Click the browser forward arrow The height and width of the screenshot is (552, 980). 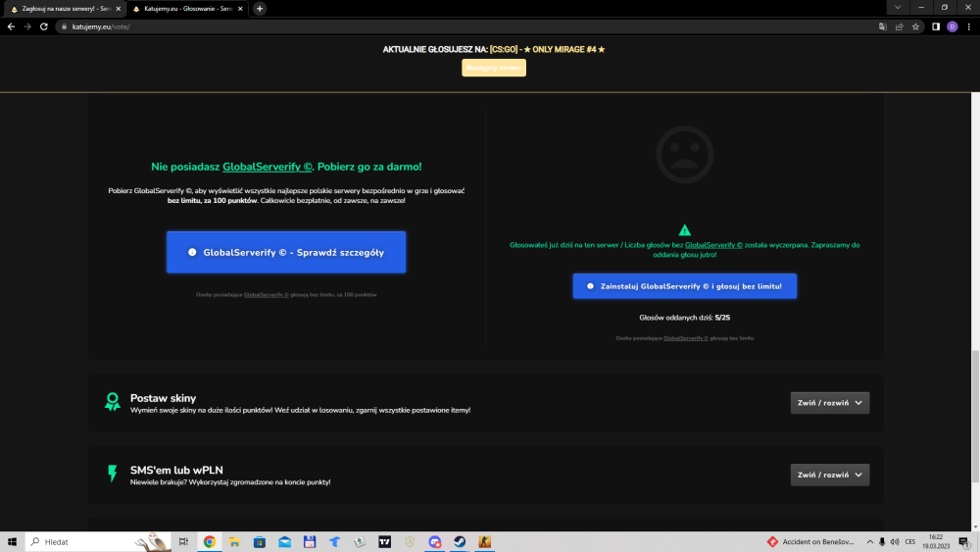pos(27,26)
